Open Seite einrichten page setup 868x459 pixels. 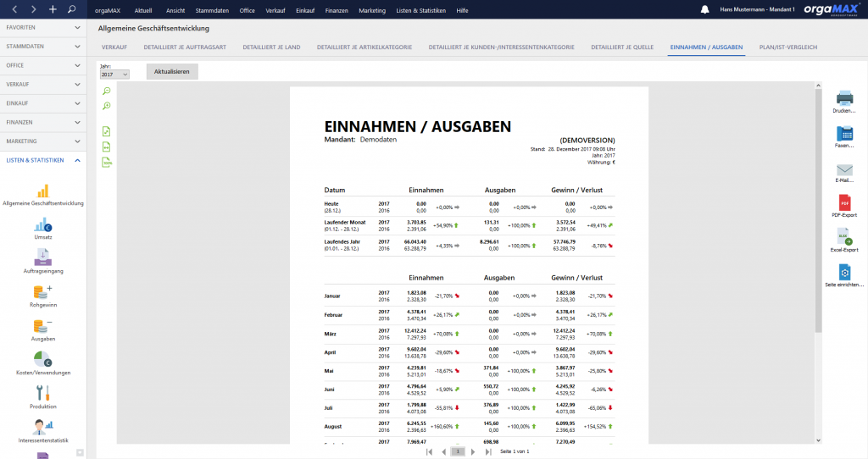[x=844, y=272]
